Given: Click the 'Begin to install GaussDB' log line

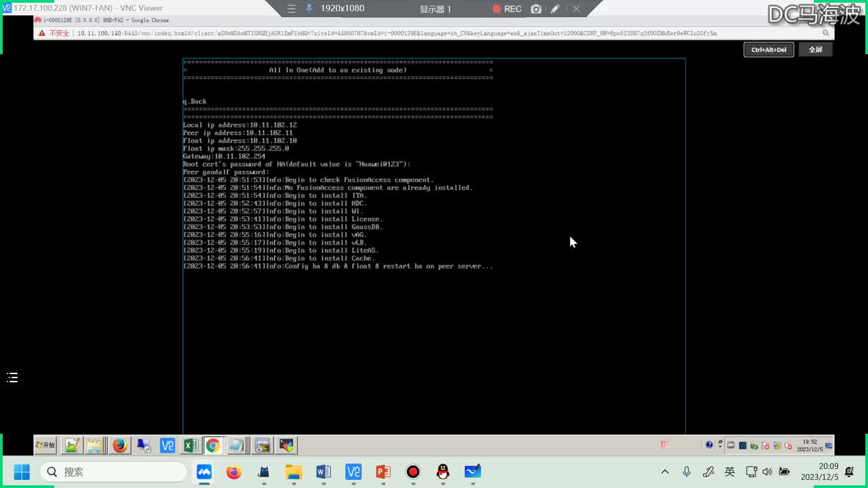Looking at the screenshot, I should (x=283, y=227).
